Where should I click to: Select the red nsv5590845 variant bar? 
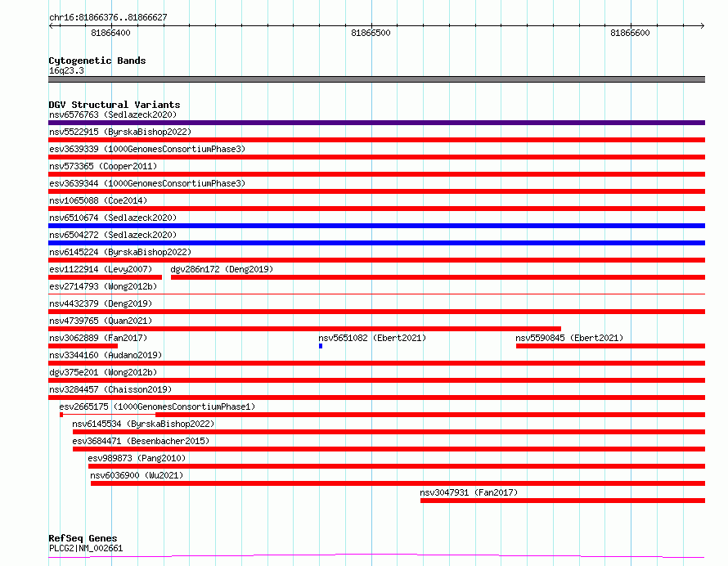[610, 346]
